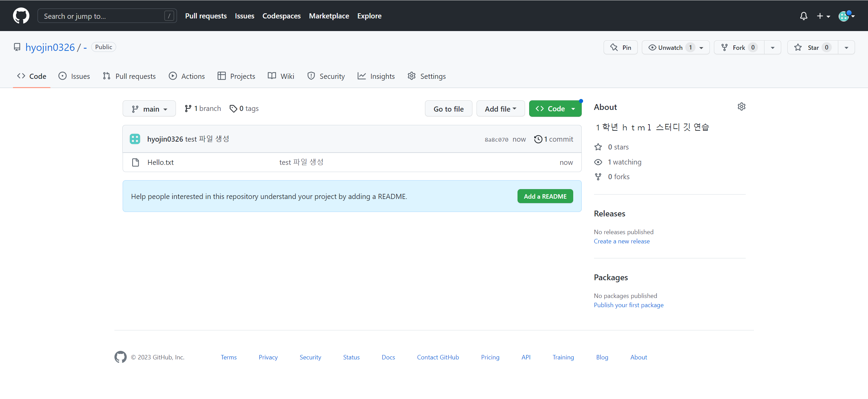Viewport: 868px width, 399px height.
Task: Select the Code repository tab
Action: click(32, 76)
